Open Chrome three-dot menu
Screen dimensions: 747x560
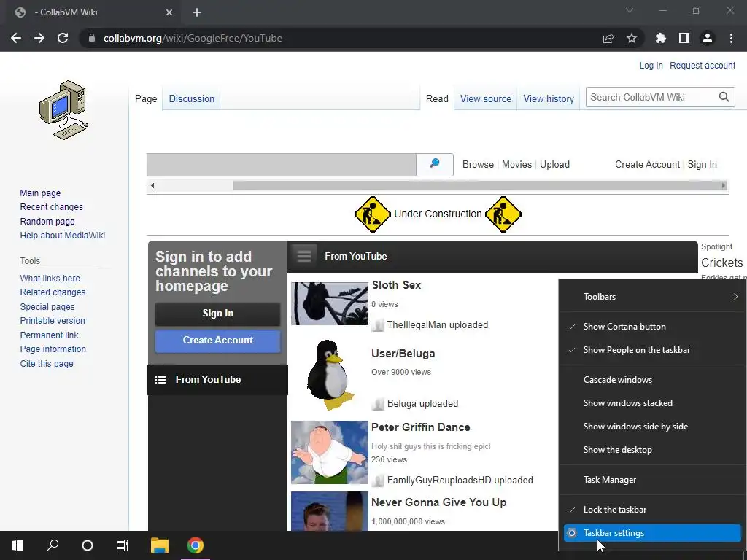(731, 38)
